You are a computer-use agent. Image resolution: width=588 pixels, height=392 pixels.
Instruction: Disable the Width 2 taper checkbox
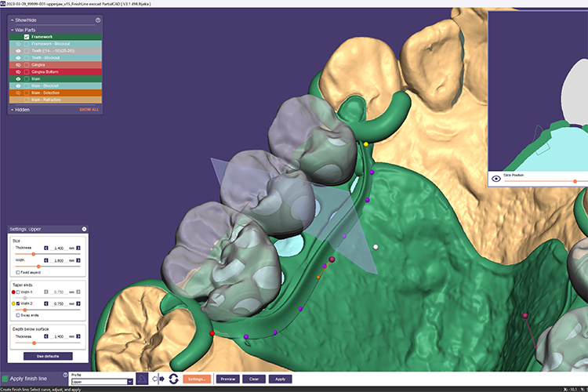pos(17,303)
